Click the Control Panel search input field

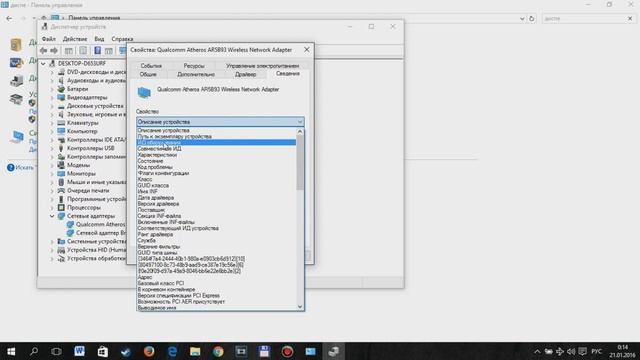[x=584, y=18]
